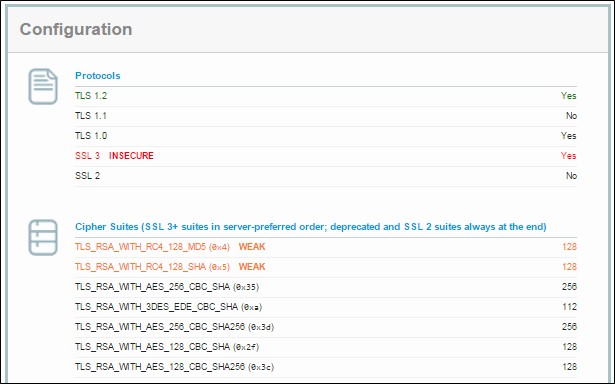Select TLS_RSA_WITH_AES_128_CBC_SHA (0x2f) suite
Screen dimensions: 615x384
pyautogui.click(x=167, y=347)
